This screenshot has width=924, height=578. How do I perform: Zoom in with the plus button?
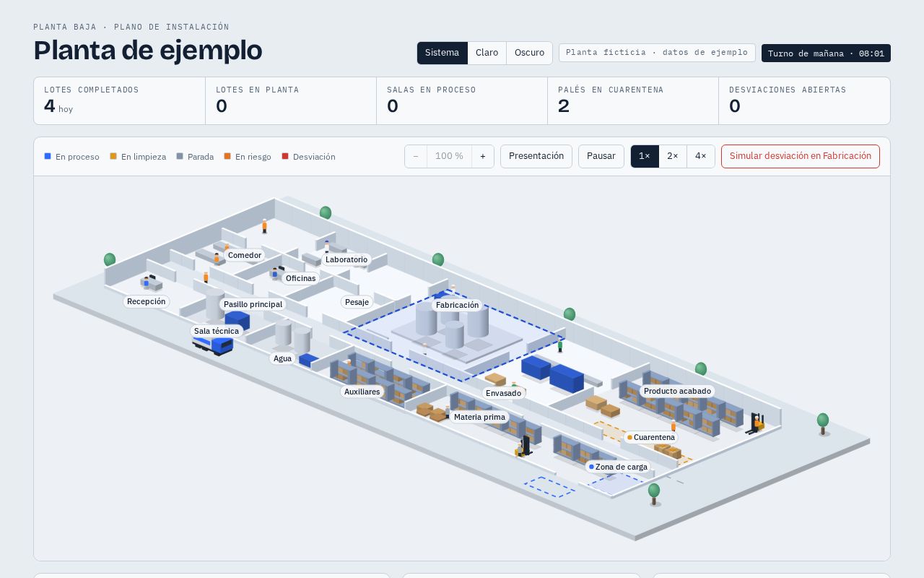(483, 156)
